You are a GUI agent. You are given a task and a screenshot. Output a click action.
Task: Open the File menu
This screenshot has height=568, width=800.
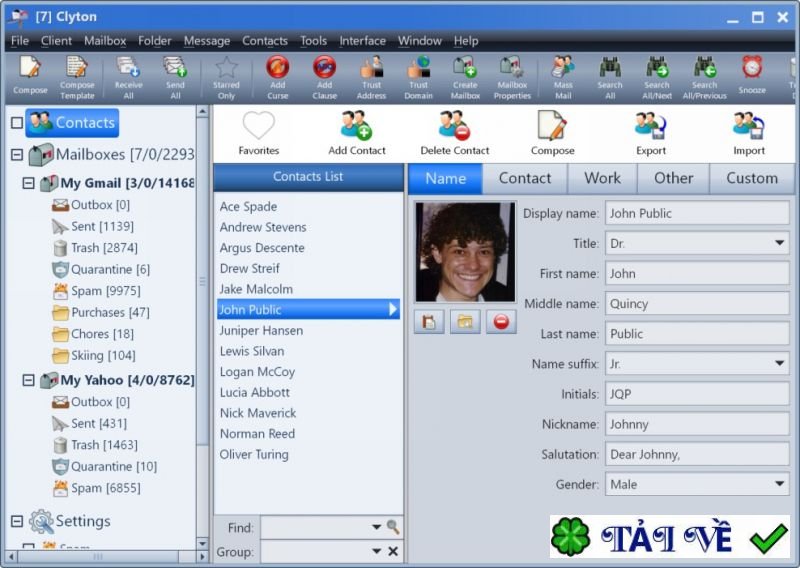[20, 41]
